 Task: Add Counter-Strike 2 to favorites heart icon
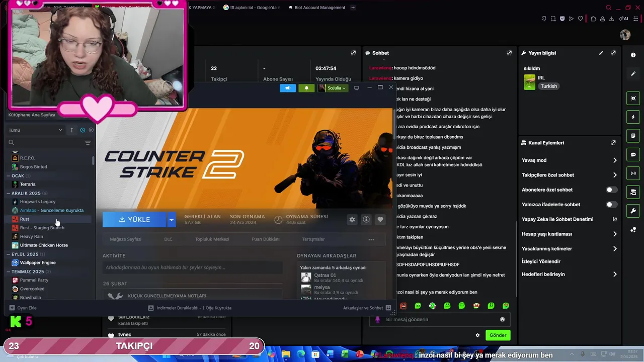(x=380, y=219)
